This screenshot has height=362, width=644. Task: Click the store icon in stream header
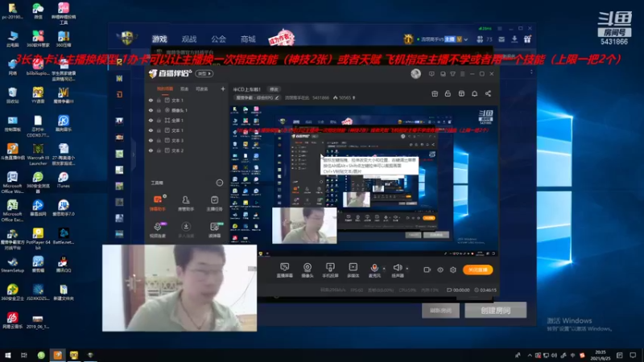click(461, 93)
